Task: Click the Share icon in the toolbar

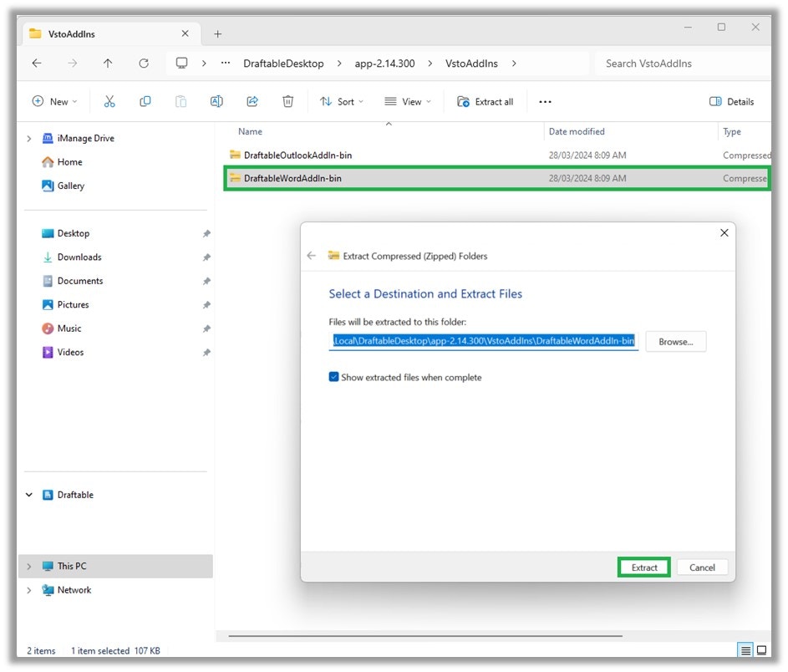Action: [x=252, y=101]
